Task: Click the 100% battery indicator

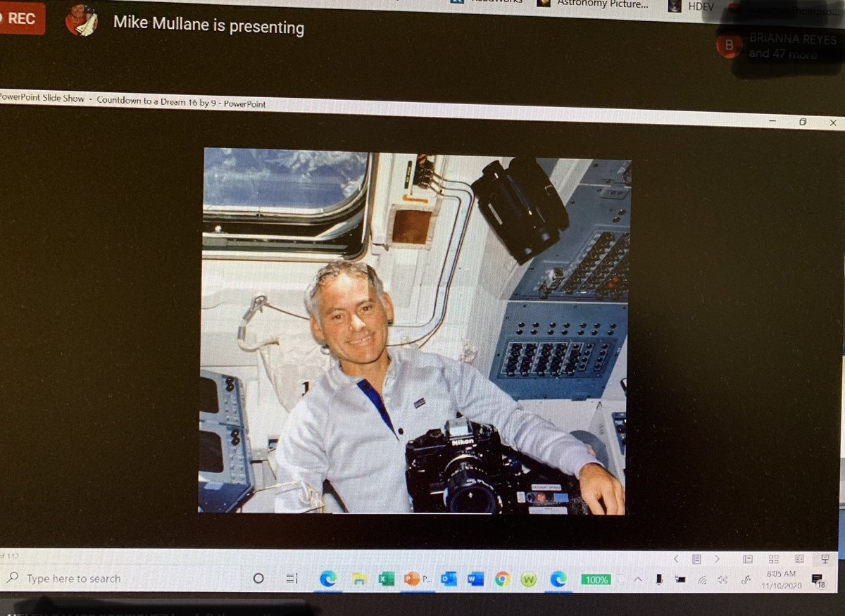Action: [596, 579]
